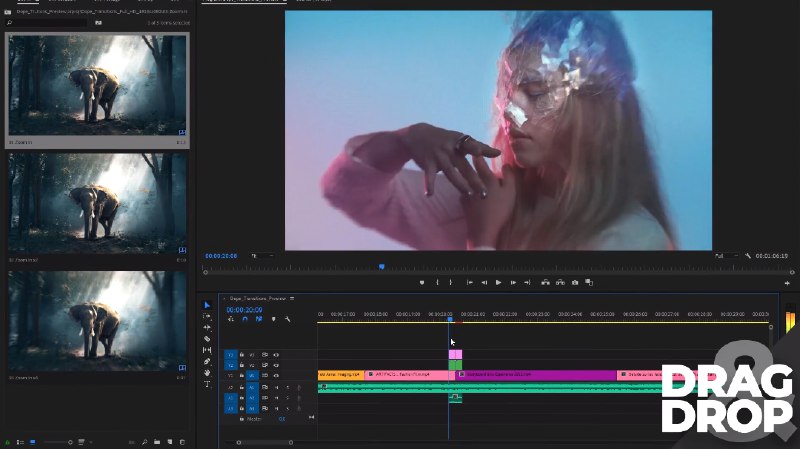
Task: Switch Project panel to Icon View
Action: coord(33,442)
